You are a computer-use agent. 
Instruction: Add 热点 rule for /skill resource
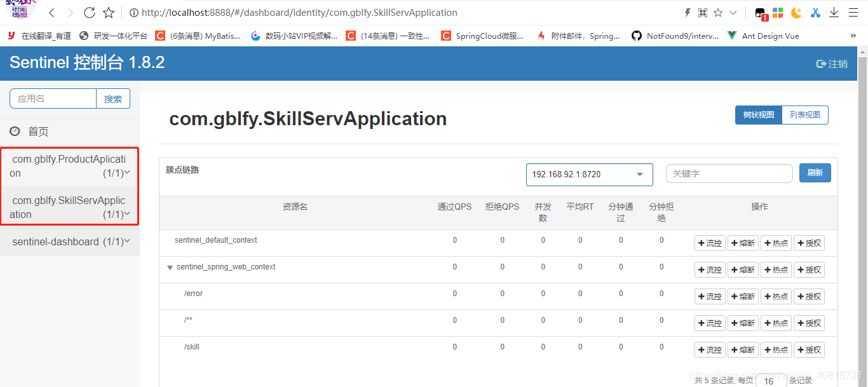pyautogui.click(x=776, y=350)
